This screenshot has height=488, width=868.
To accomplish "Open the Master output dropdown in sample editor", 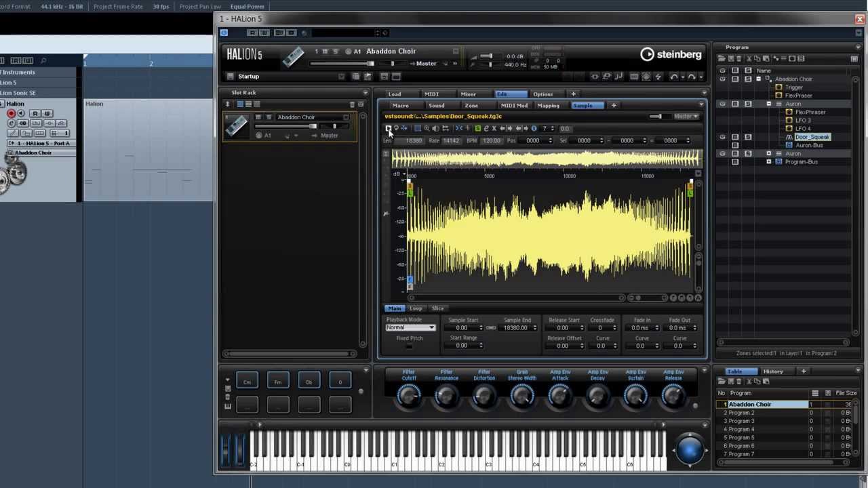I will [686, 117].
